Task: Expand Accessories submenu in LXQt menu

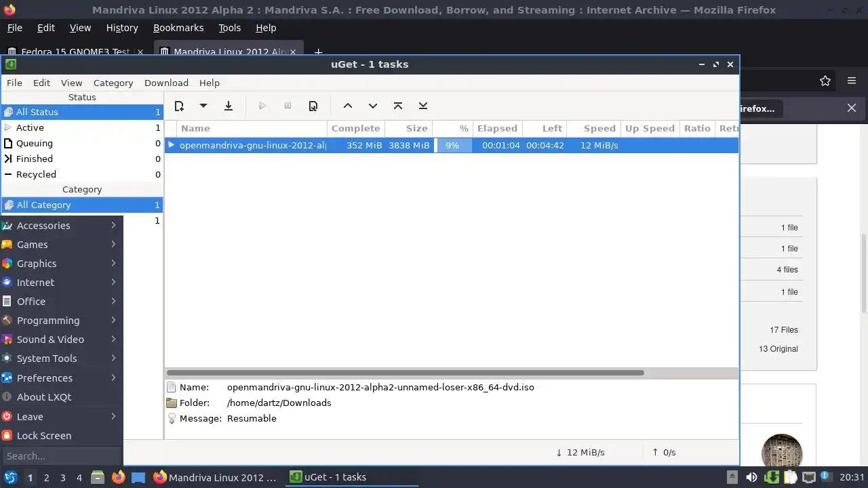Action: 62,226
